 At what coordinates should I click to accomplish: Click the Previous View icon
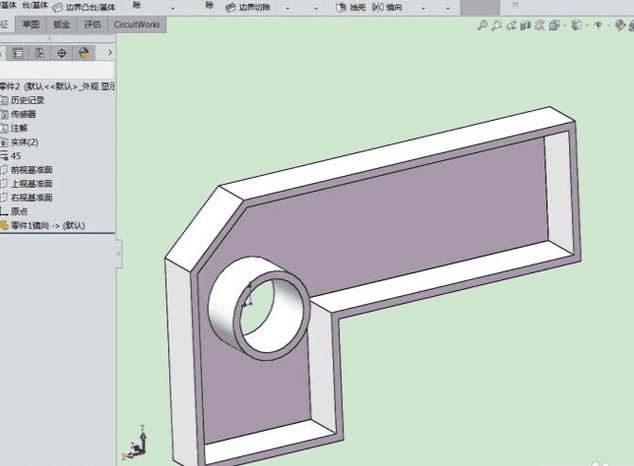tap(511, 25)
